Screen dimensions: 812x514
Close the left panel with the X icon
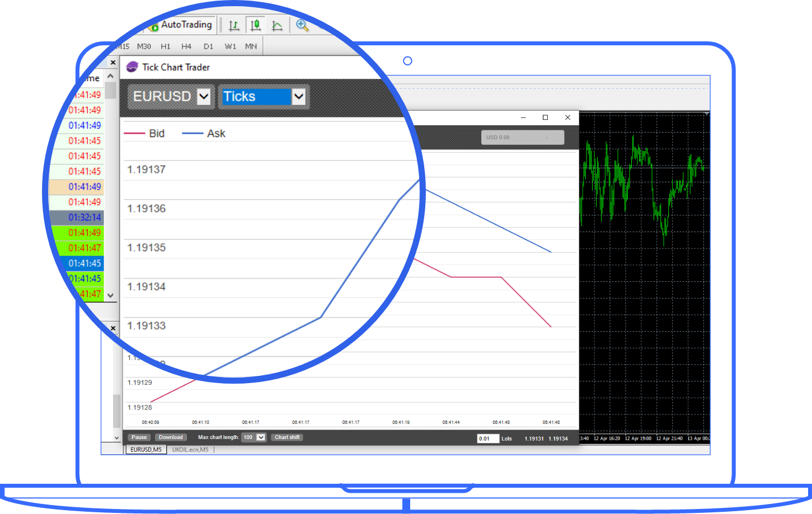click(x=113, y=63)
